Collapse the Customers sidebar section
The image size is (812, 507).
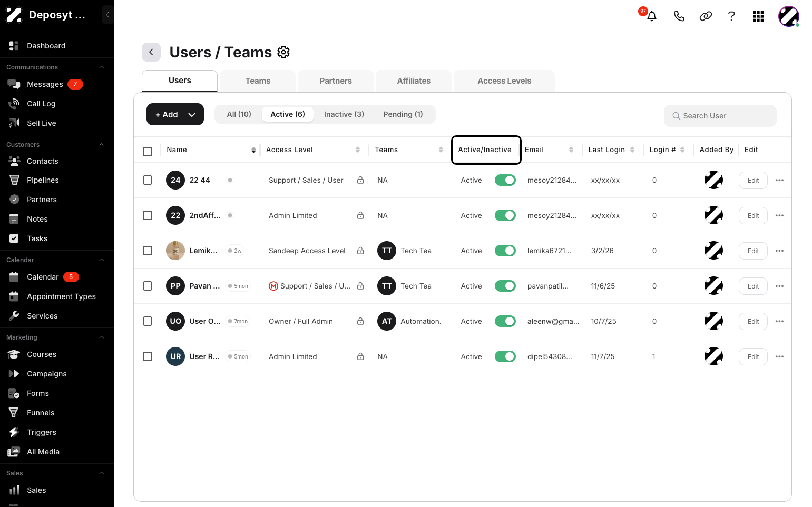(x=102, y=145)
